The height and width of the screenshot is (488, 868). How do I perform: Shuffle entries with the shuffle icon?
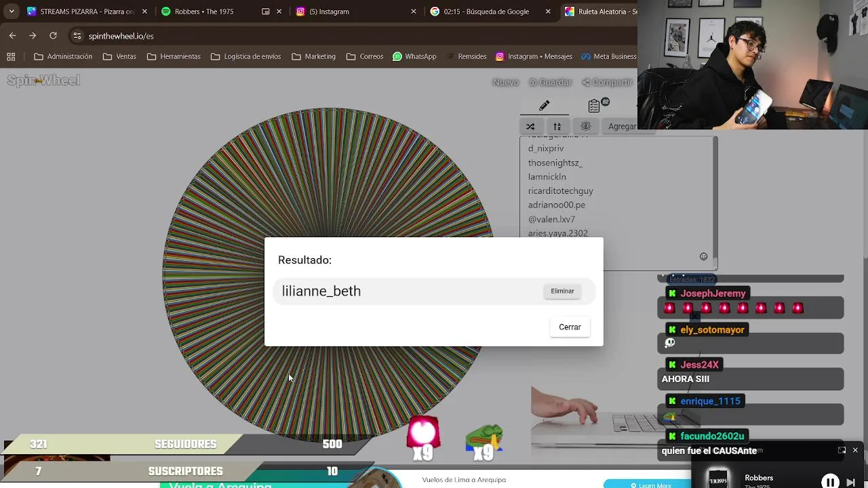(x=530, y=126)
